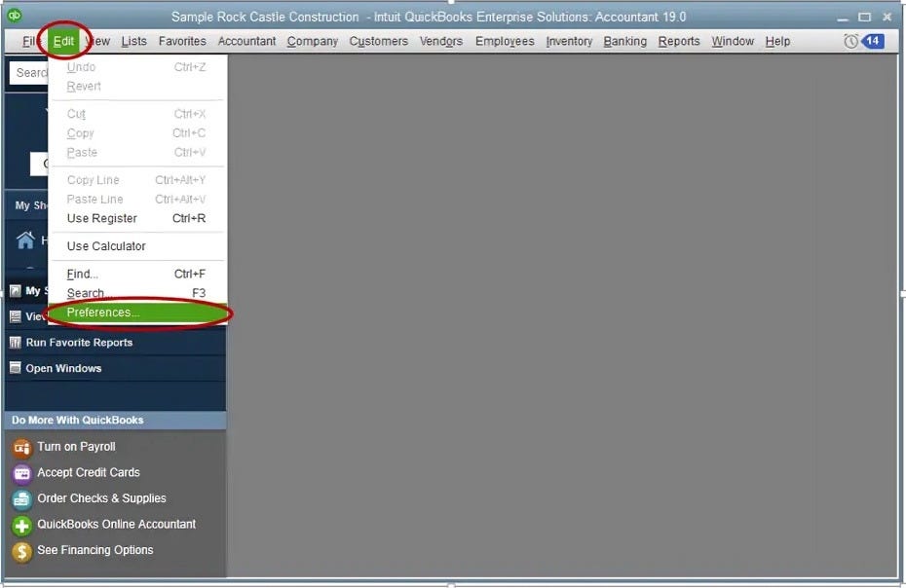The image size is (906, 588).
Task: Click Accept Credit Cards link
Action: 89,472
